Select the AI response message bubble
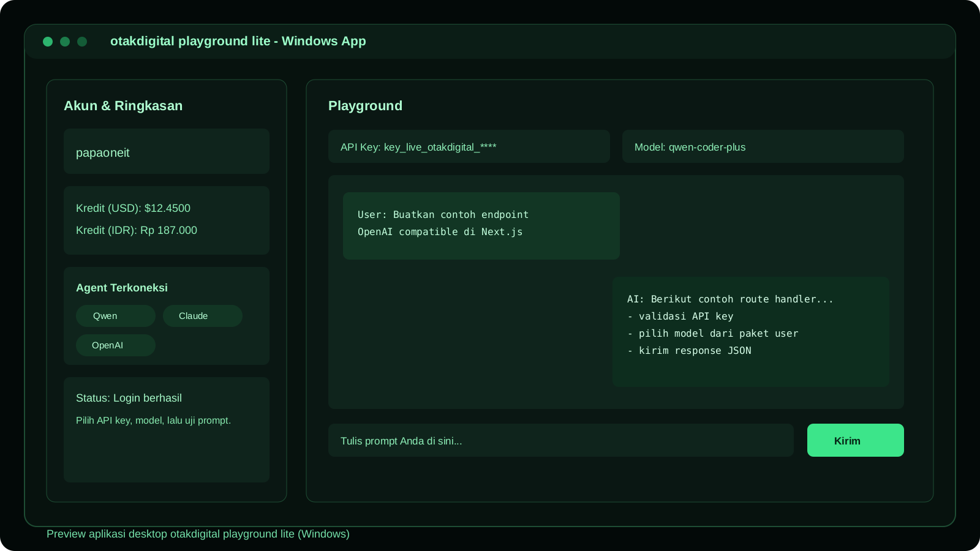The image size is (980, 551). 750,331
